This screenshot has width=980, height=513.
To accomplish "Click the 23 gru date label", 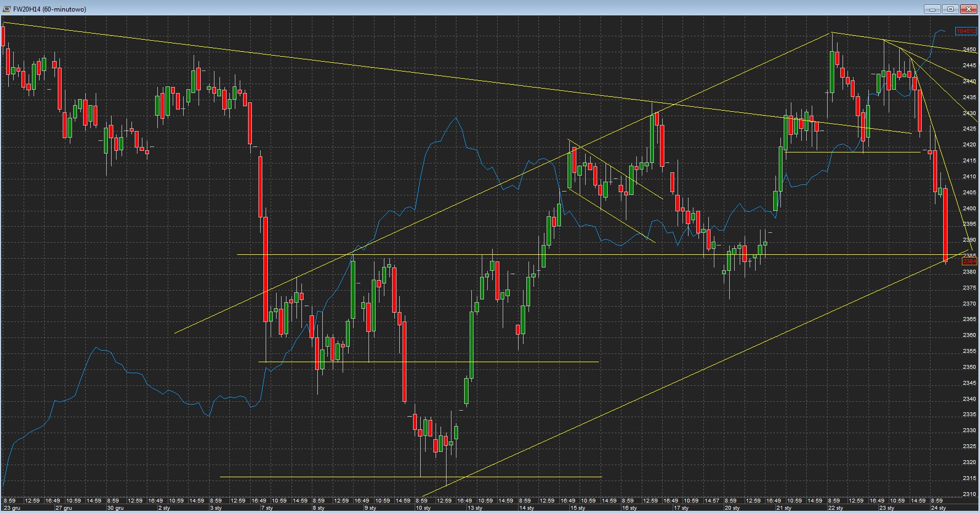I will pos(12,508).
